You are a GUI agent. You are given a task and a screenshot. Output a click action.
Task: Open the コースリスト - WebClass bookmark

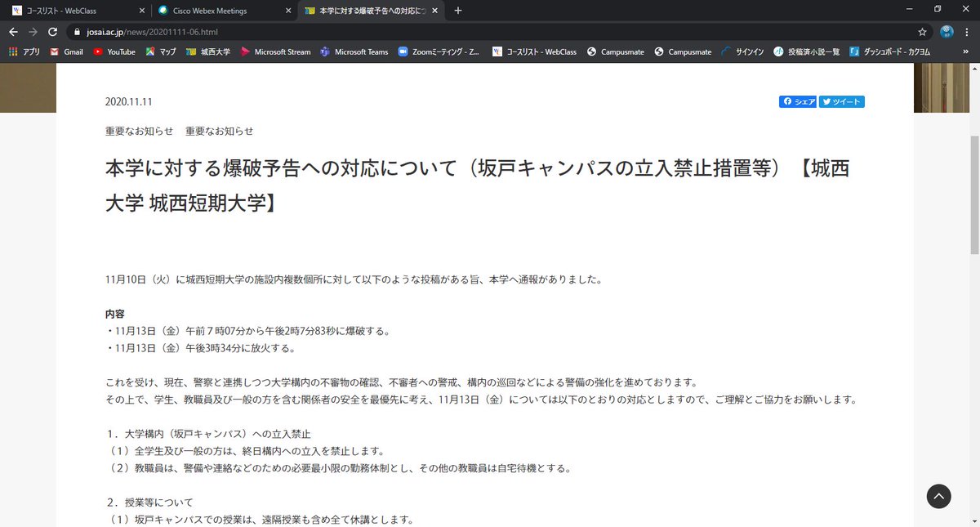[x=535, y=51]
